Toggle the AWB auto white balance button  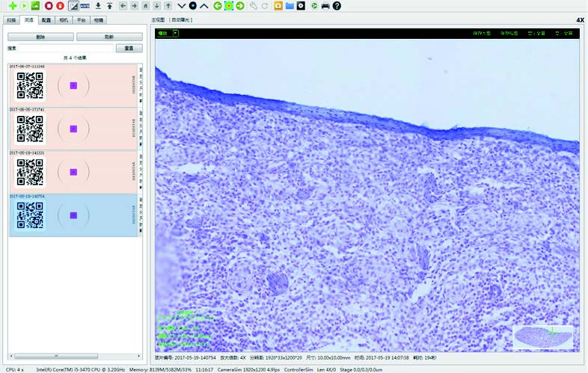85,6
